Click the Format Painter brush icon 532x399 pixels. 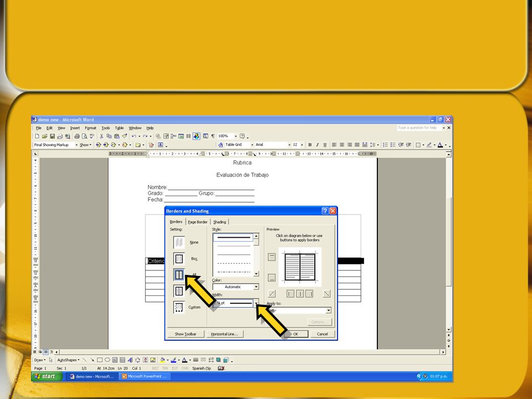point(125,136)
